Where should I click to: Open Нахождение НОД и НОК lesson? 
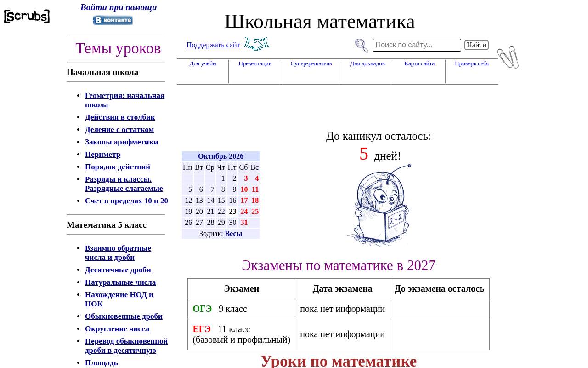[x=119, y=299]
